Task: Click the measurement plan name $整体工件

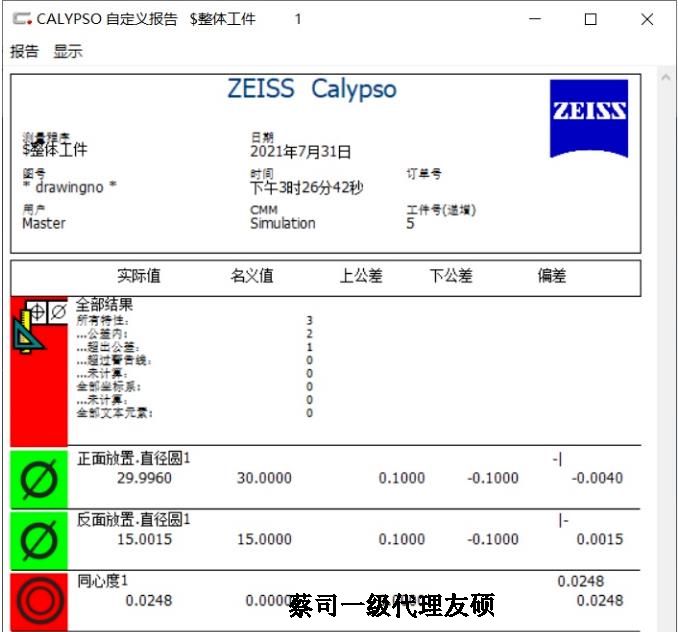Action: 55,150
